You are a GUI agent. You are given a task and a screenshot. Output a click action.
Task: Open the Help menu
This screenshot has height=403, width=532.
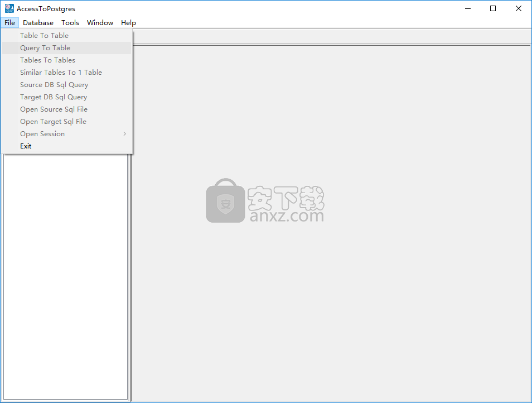(x=128, y=23)
